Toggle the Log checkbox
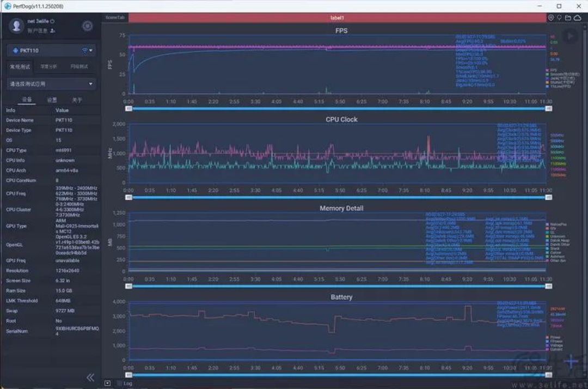 click(120, 384)
